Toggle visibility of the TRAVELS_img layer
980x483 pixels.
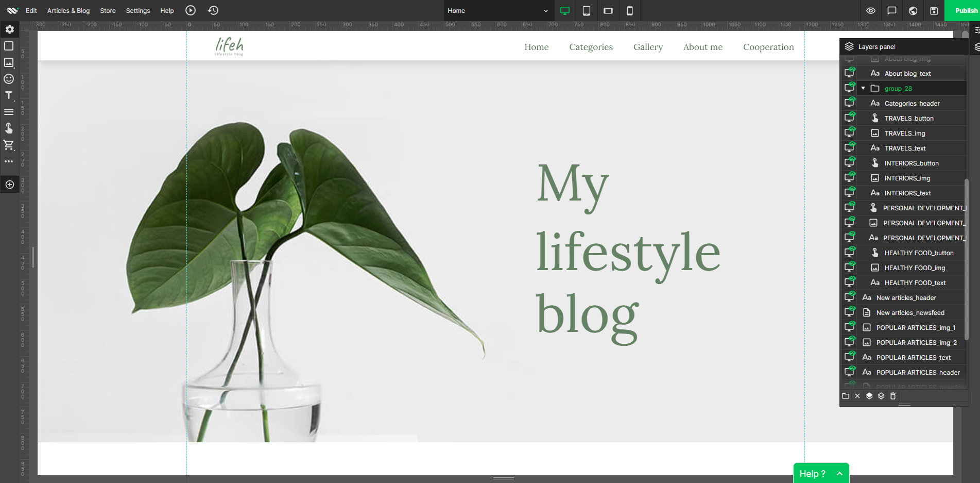tap(850, 132)
